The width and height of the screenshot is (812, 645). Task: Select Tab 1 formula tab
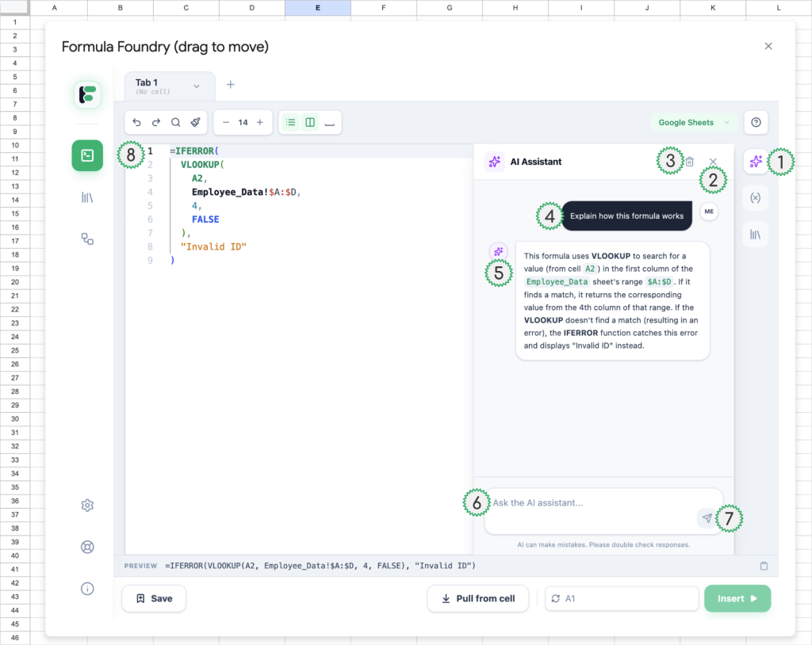coord(155,86)
